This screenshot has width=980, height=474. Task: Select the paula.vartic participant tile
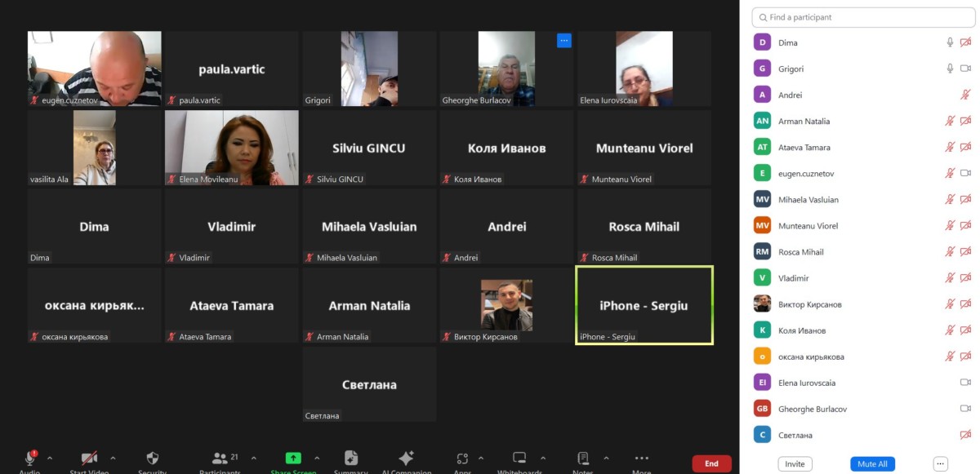point(232,69)
